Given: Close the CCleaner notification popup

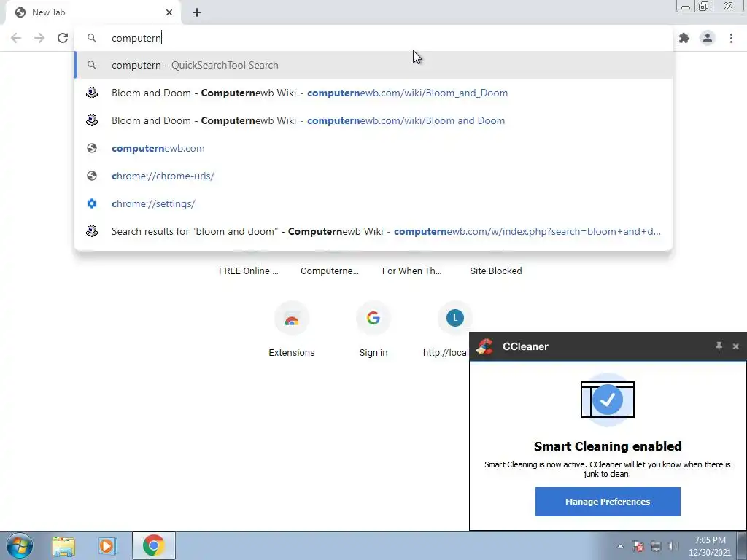Looking at the screenshot, I should click(x=735, y=346).
